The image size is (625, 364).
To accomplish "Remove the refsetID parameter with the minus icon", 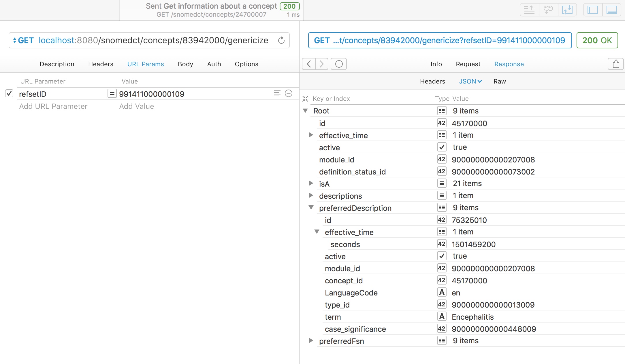I will 289,93.
